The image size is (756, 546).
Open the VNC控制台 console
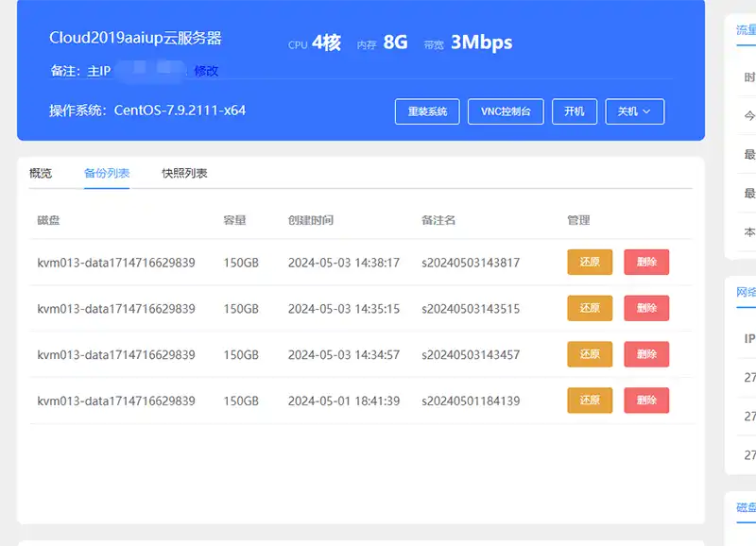(x=506, y=111)
